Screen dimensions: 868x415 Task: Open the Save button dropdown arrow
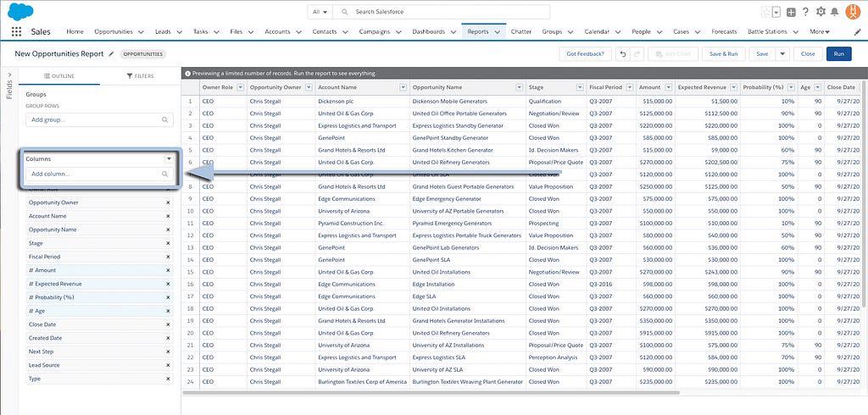click(x=782, y=53)
